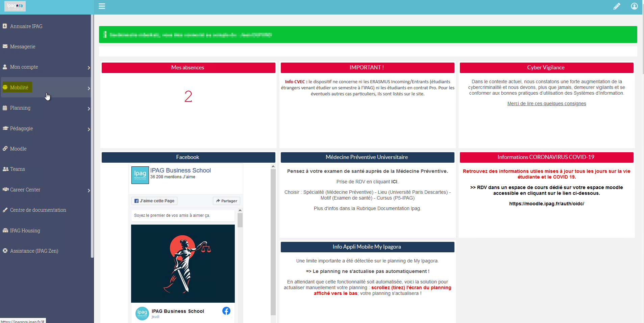Expand the Career Center chevron
Screen dimensions: 644x323
[x=89, y=190]
